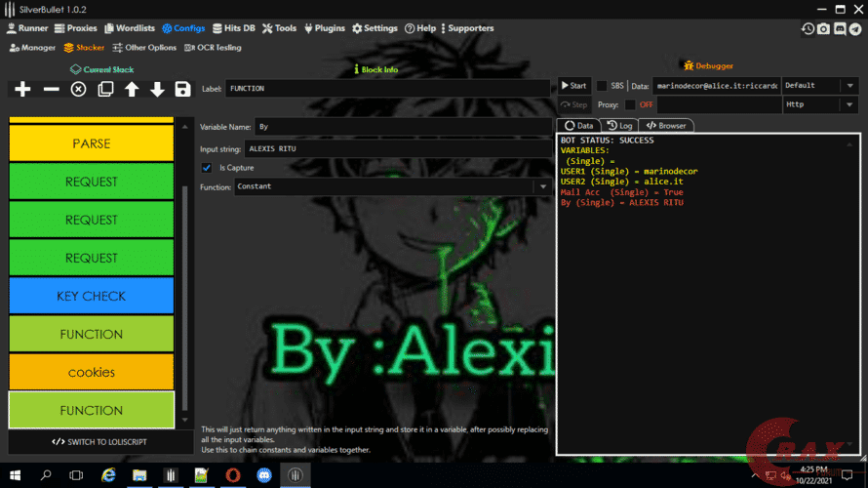
Task: Open the Supporters section
Action: click(x=468, y=28)
